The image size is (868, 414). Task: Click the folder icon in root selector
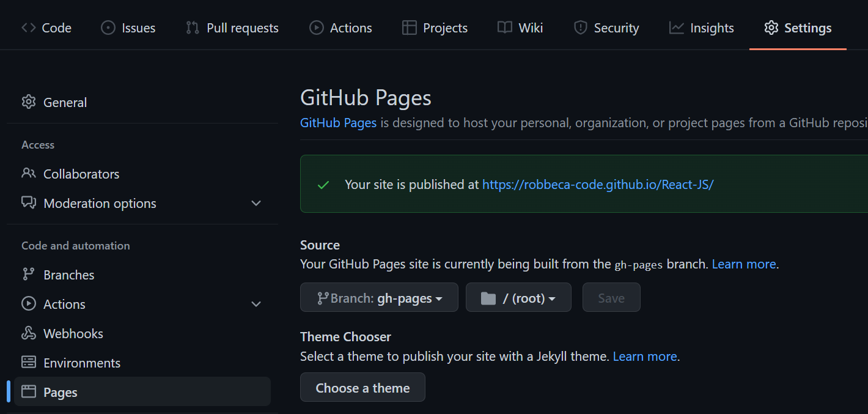click(x=488, y=298)
